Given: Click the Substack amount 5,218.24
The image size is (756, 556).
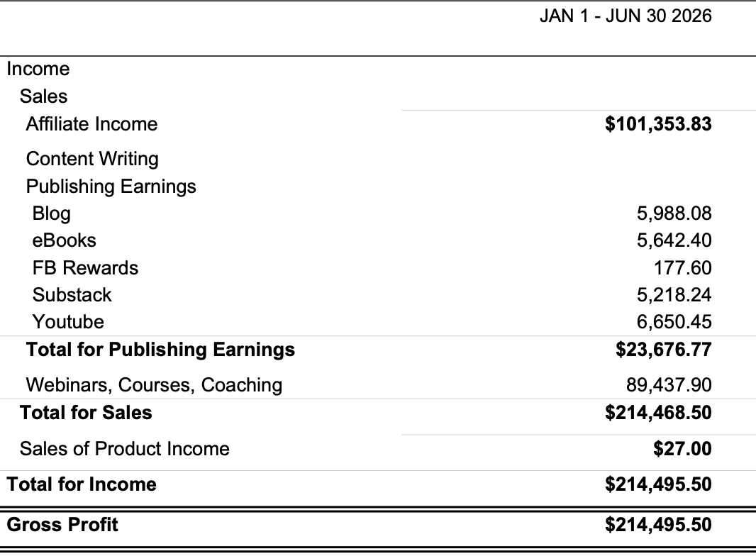Looking at the screenshot, I should click(x=674, y=295).
